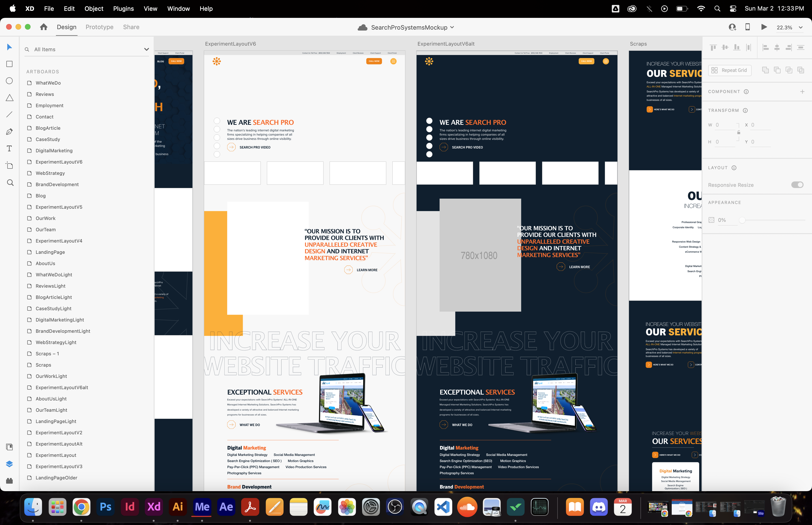Toggle Responsive Resize switch
812x525 pixels.
tap(797, 185)
